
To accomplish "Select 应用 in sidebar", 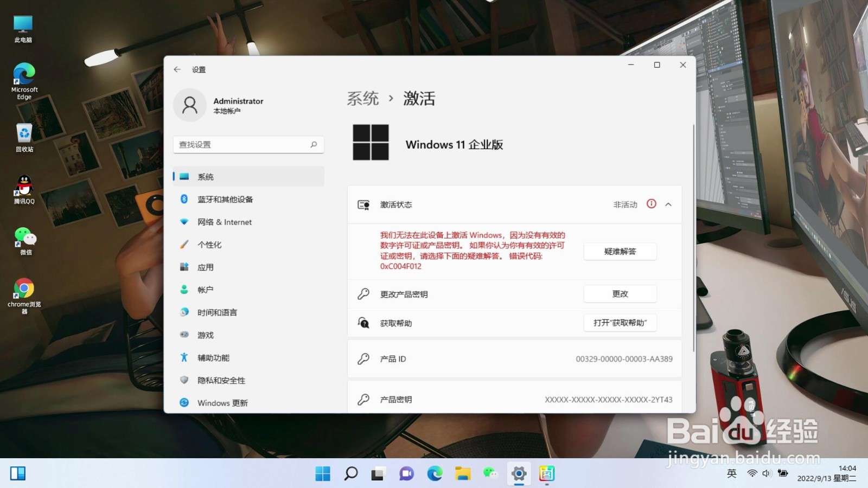I will pyautogui.click(x=248, y=267).
